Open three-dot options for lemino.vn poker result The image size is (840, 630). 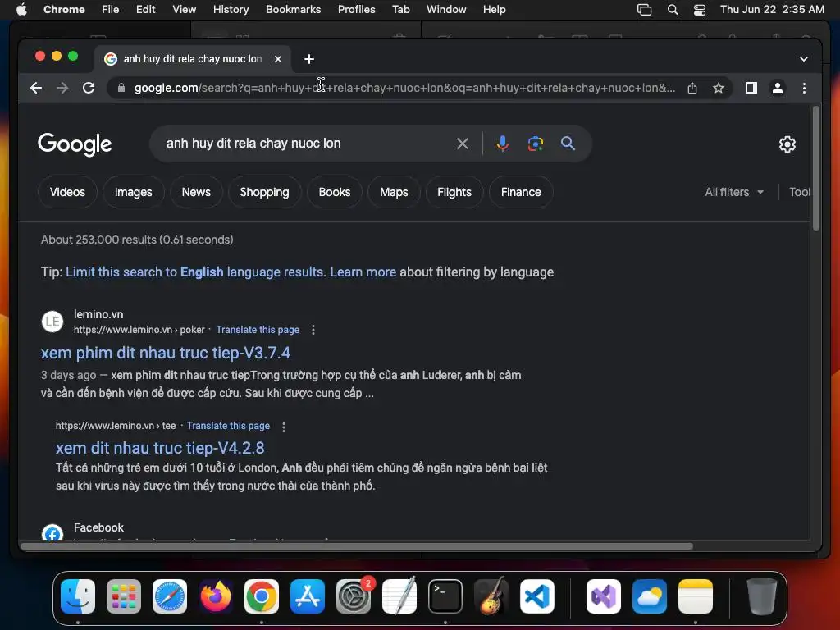(313, 330)
